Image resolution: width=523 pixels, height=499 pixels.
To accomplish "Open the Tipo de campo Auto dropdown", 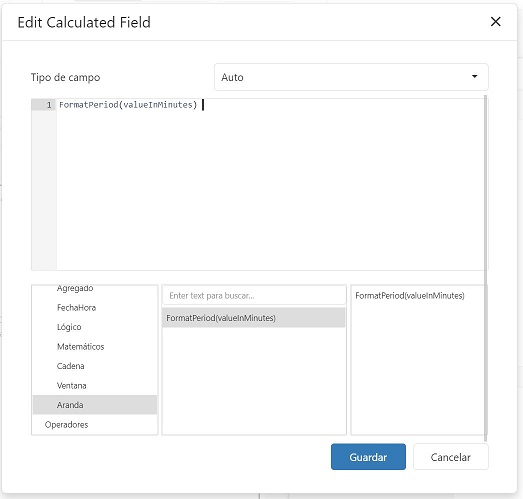I will tap(351, 77).
